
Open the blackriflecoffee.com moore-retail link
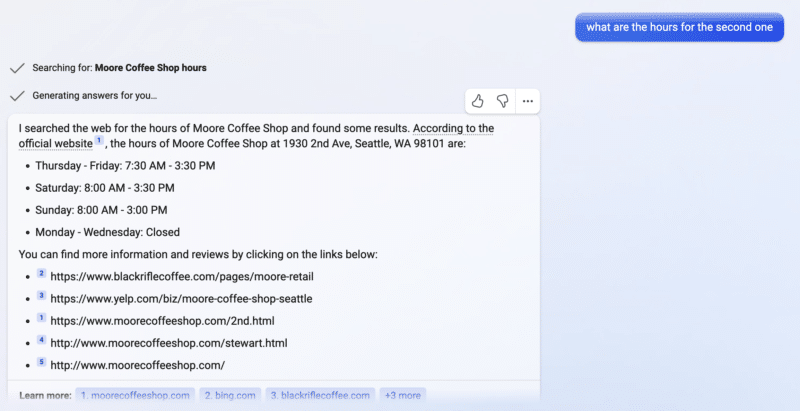[182, 277]
